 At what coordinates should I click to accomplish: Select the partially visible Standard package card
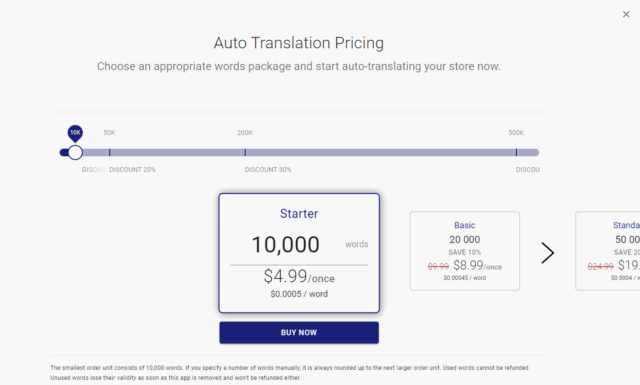[608, 251]
